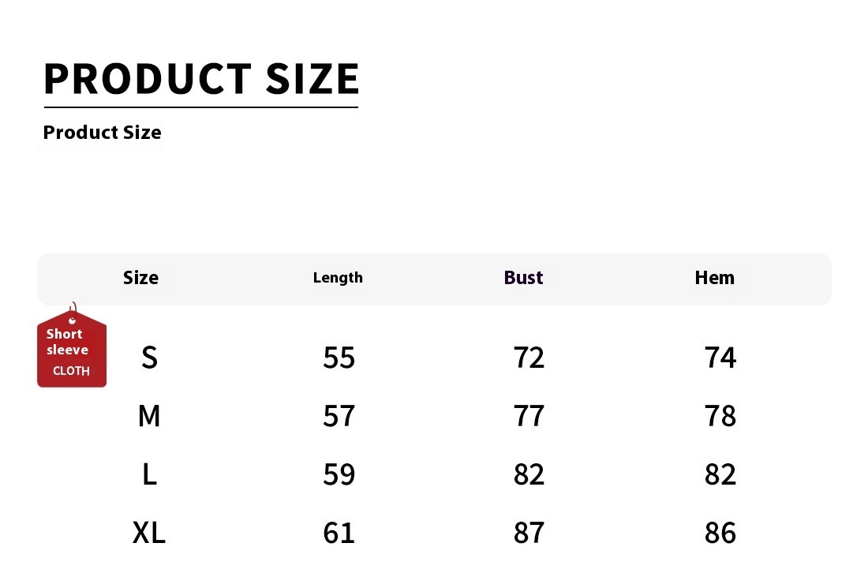Select the Hem column header

[x=715, y=277]
